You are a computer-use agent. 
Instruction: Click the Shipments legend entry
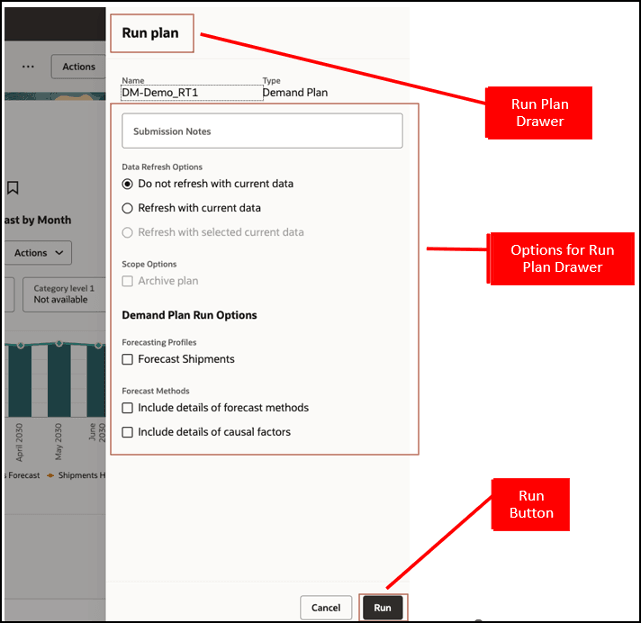point(76,475)
